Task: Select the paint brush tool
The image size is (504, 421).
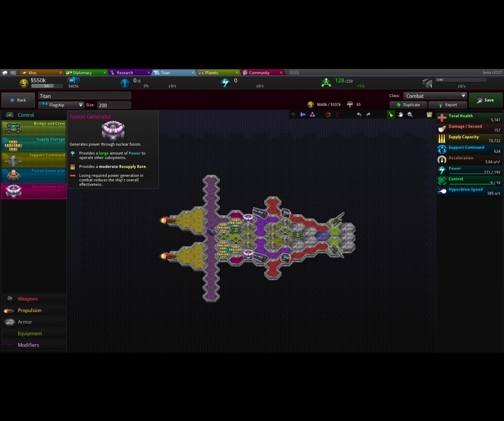Action: pos(391,115)
